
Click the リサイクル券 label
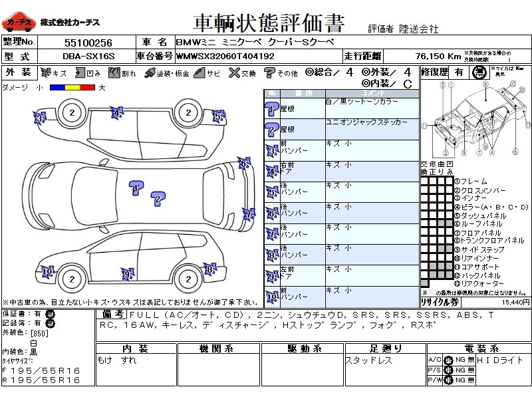point(441,301)
